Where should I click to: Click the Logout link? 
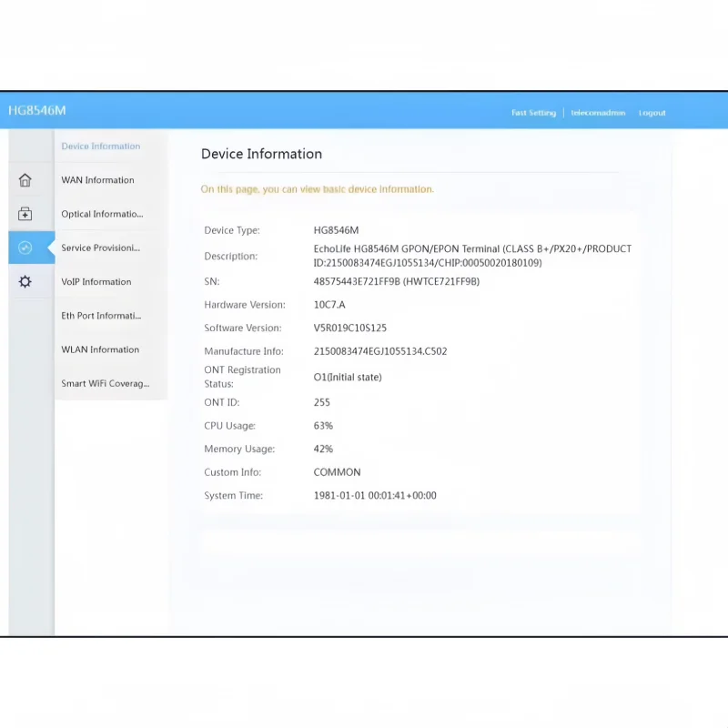coord(652,113)
